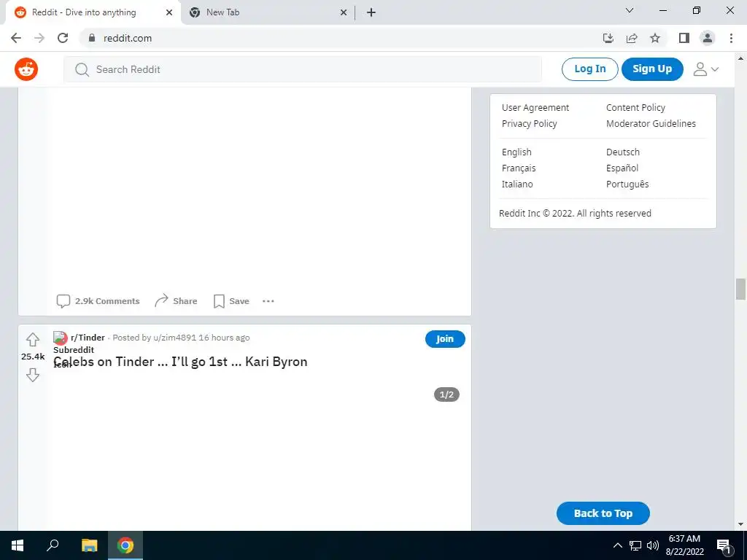Select Español language link
This screenshot has height=560, width=747.
(x=622, y=168)
